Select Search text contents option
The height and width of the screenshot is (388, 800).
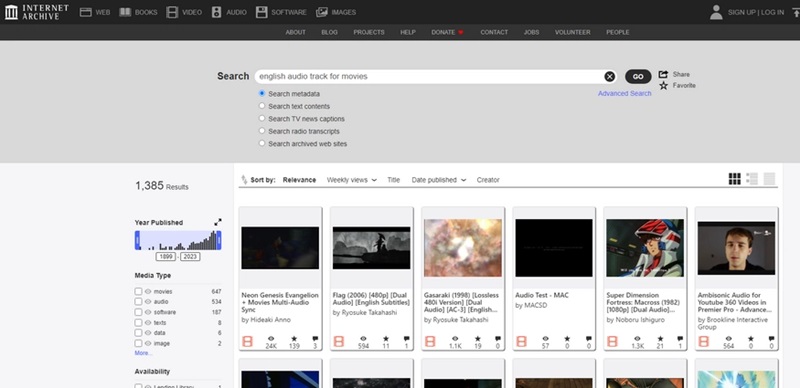click(x=262, y=106)
